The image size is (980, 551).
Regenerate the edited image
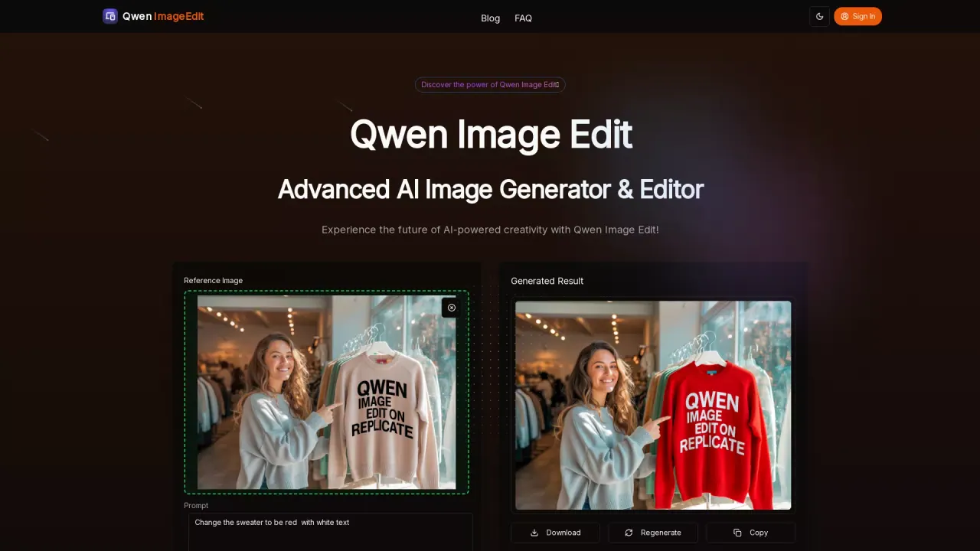tap(653, 533)
